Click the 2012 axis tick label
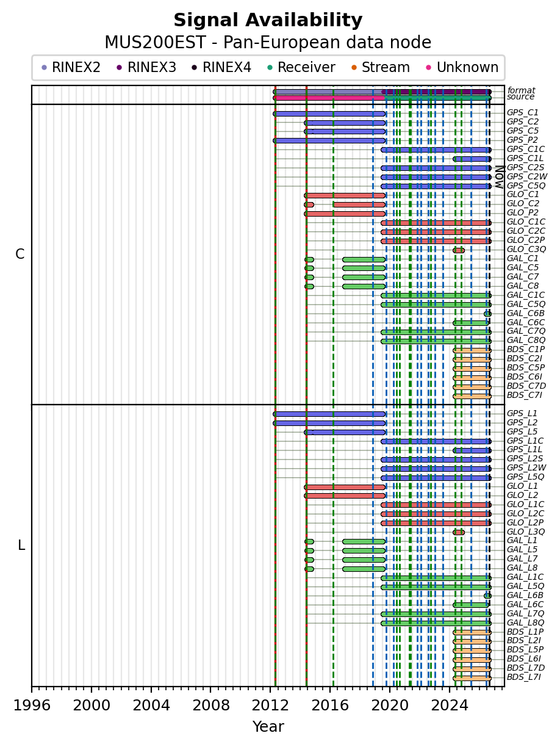This screenshot has height=747, width=560. [270, 705]
